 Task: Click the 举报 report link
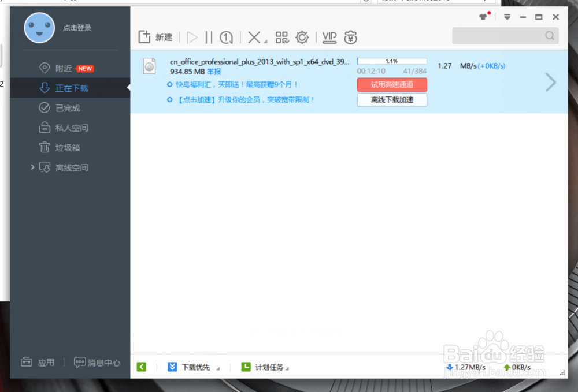[x=214, y=72]
